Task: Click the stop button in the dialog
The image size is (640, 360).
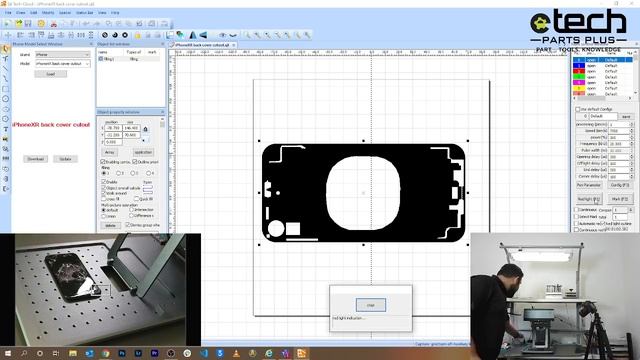Action: pos(371,305)
